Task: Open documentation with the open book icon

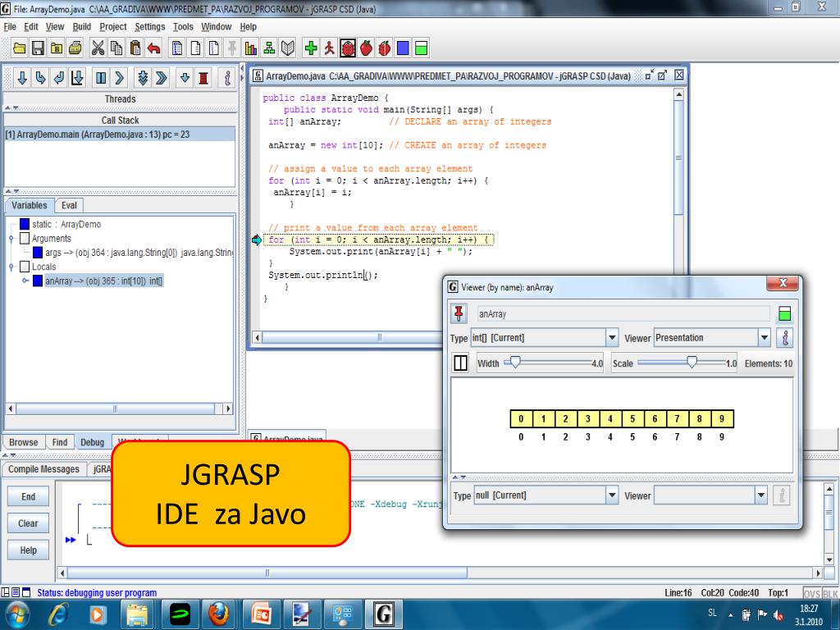Action: pyautogui.click(x=288, y=48)
